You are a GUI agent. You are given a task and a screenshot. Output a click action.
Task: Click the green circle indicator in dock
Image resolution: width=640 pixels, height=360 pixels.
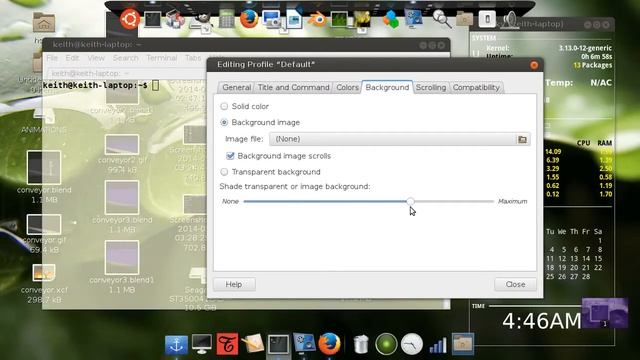click(386, 344)
